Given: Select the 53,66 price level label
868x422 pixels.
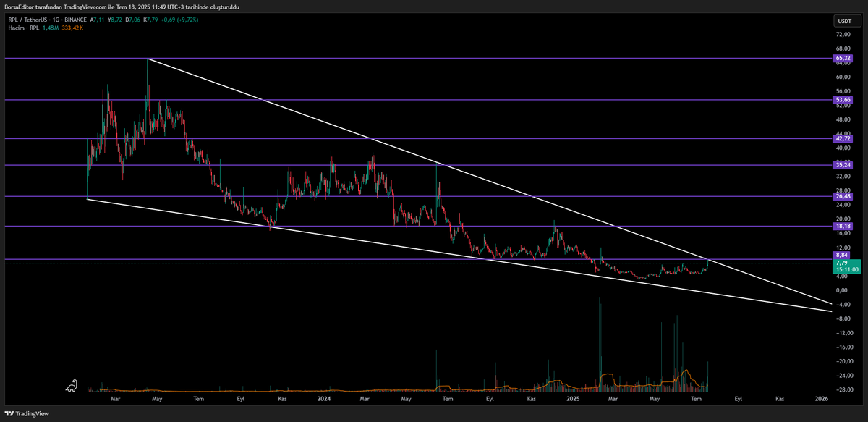Looking at the screenshot, I should [842, 100].
